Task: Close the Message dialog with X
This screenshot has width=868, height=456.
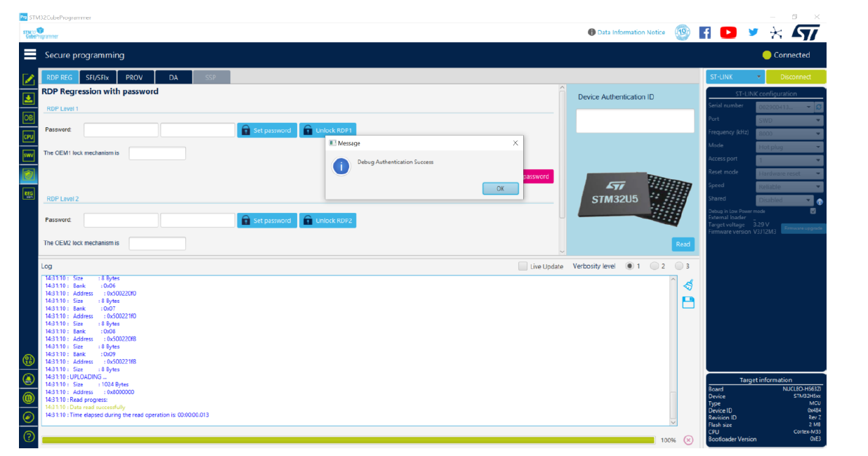Action: click(515, 143)
